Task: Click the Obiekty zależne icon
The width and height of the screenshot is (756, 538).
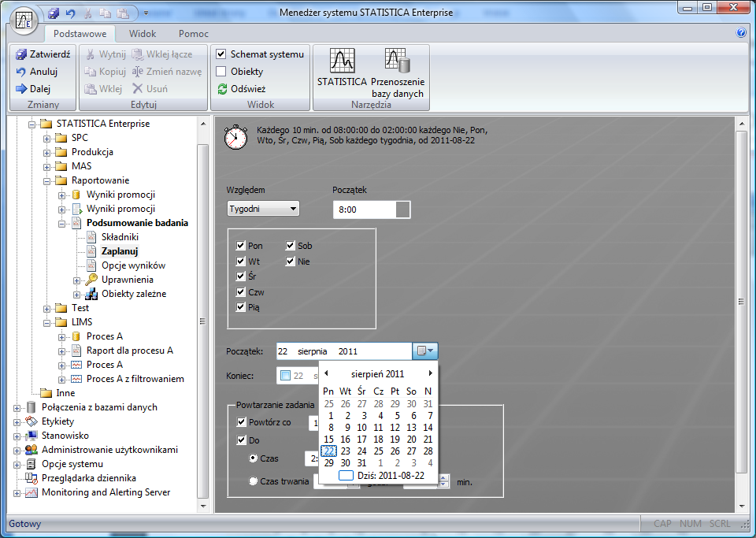Action: click(x=91, y=294)
